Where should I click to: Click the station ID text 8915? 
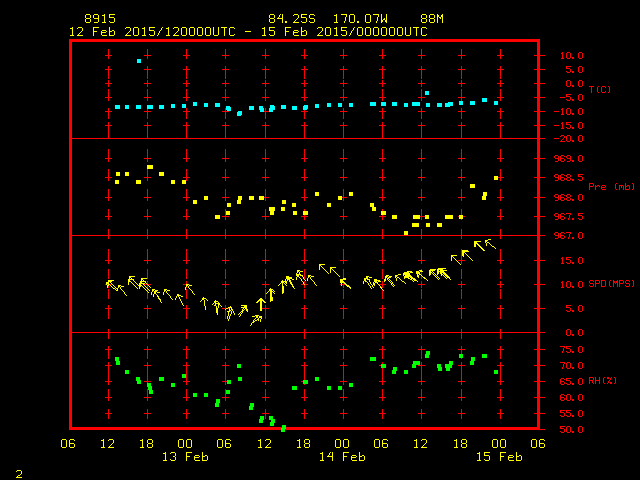point(100,19)
